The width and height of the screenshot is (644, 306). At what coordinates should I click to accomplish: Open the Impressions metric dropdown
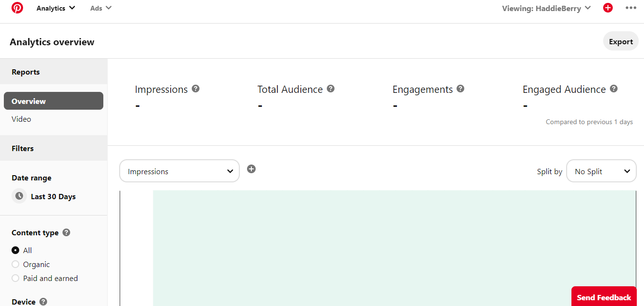point(179,171)
